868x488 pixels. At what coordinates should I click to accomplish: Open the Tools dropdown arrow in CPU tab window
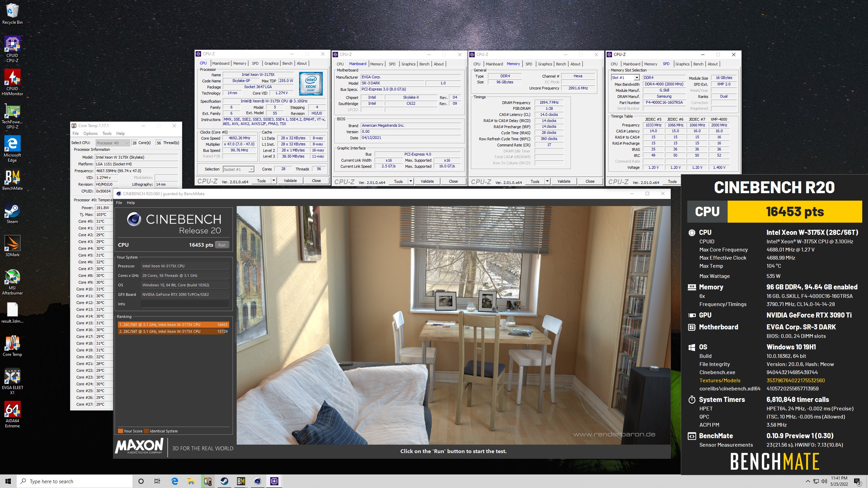point(274,181)
